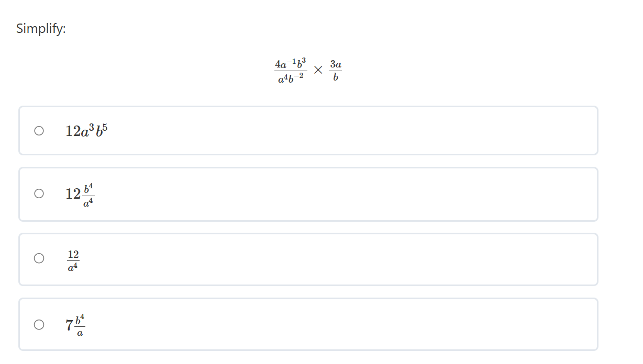Click the bottom answer choice text 7b⁴/a
The width and height of the screenshot is (643, 364).
[x=75, y=324]
